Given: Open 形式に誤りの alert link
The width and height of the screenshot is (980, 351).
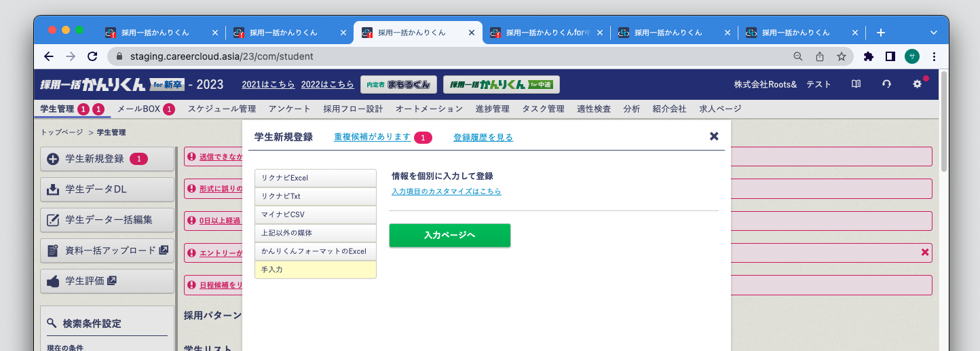Looking at the screenshot, I should click(x=221, y=189).
